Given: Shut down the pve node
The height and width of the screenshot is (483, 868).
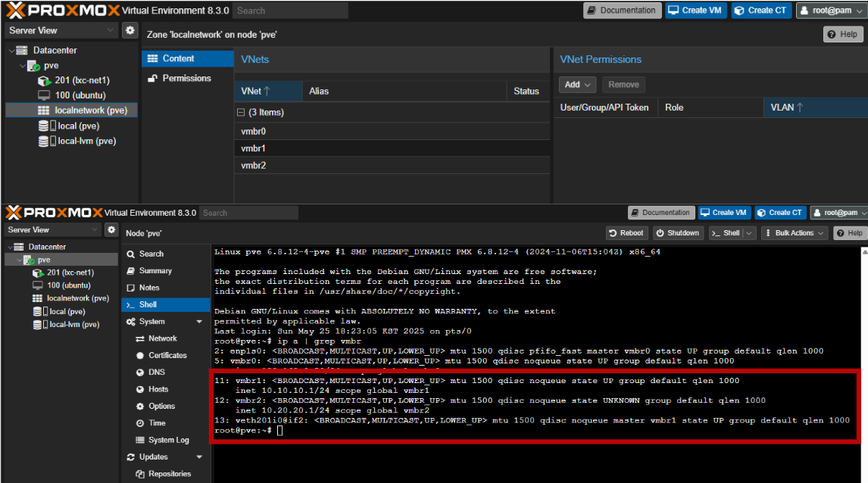Looking at the screenshot, I should click(678, 233).
